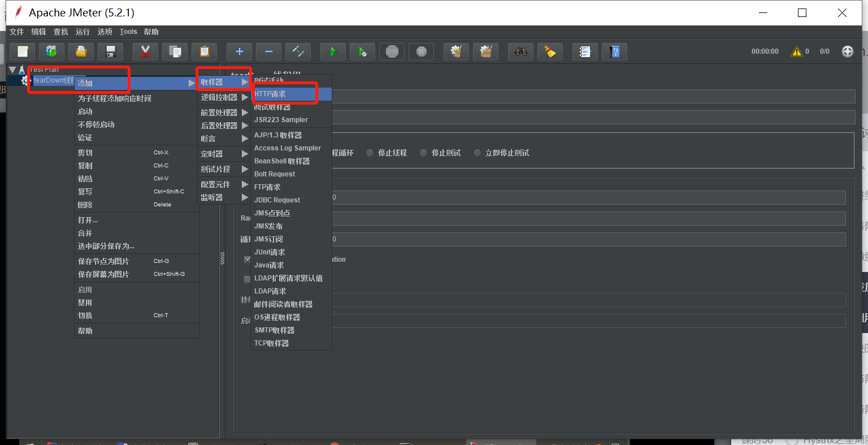Click 禁用 in the context menu
868x445 pixels.
(137, 303)
